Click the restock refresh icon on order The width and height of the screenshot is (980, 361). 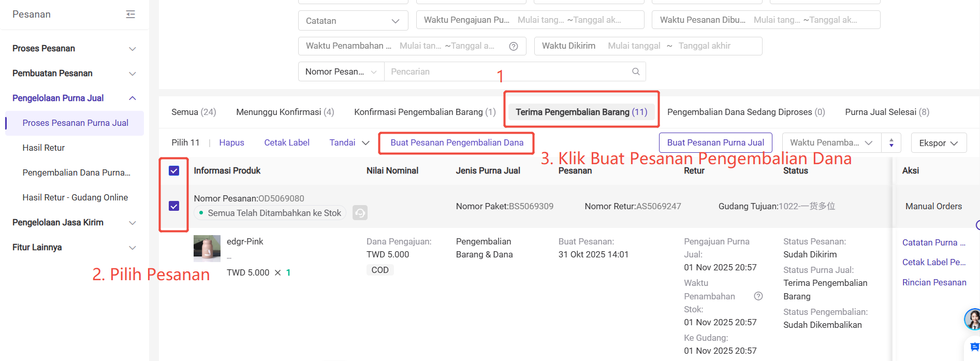360,213
